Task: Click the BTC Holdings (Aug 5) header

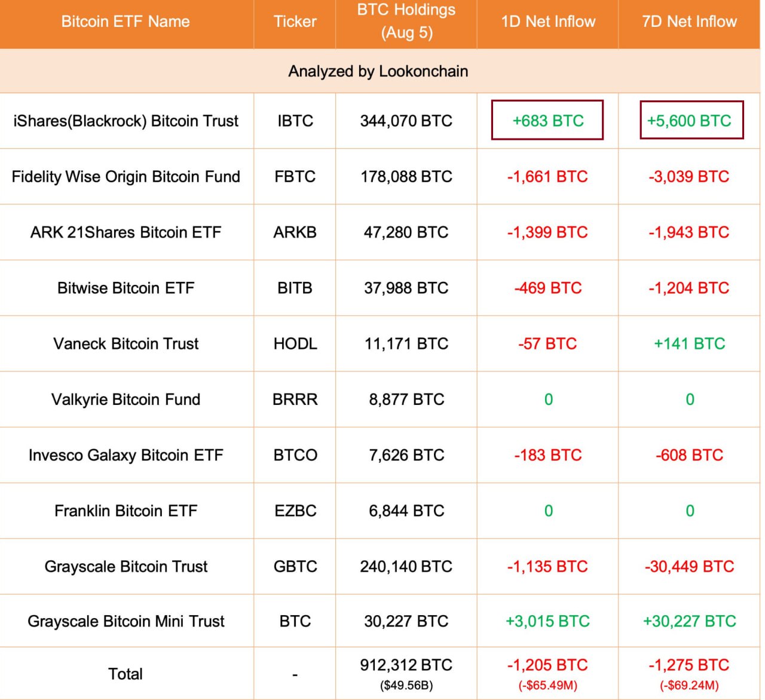Action: coord(406,21)
